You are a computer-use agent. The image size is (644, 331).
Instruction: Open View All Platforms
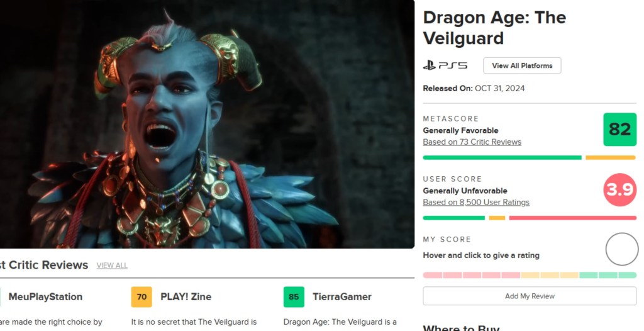[x=522, y=66]
